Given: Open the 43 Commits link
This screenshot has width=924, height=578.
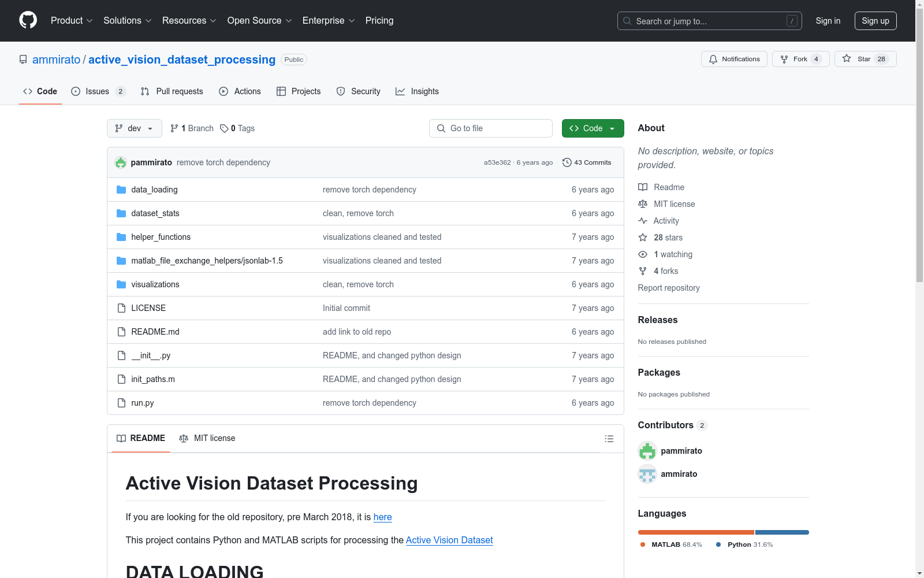Looking at the screenshot, I should coord(587,162).
